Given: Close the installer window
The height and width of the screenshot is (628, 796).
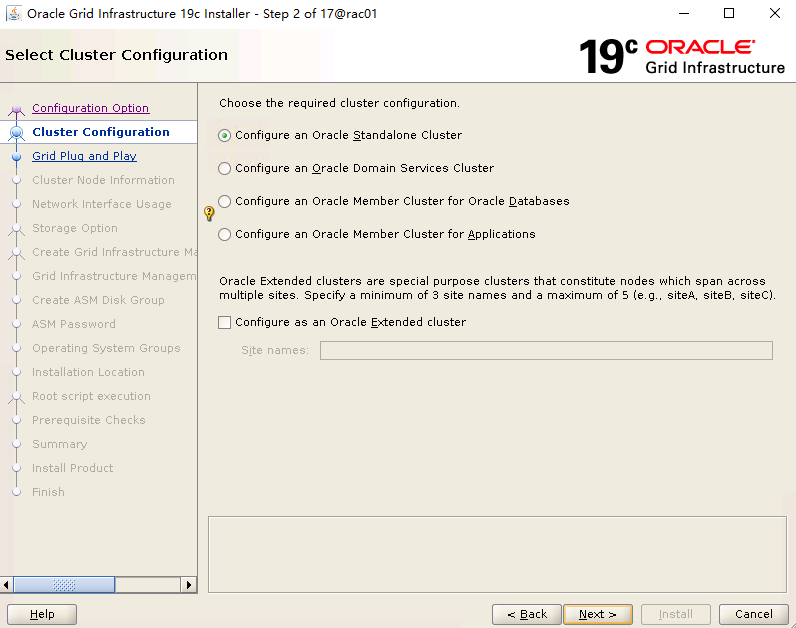Looking at the screenshot, I should 775,13.
